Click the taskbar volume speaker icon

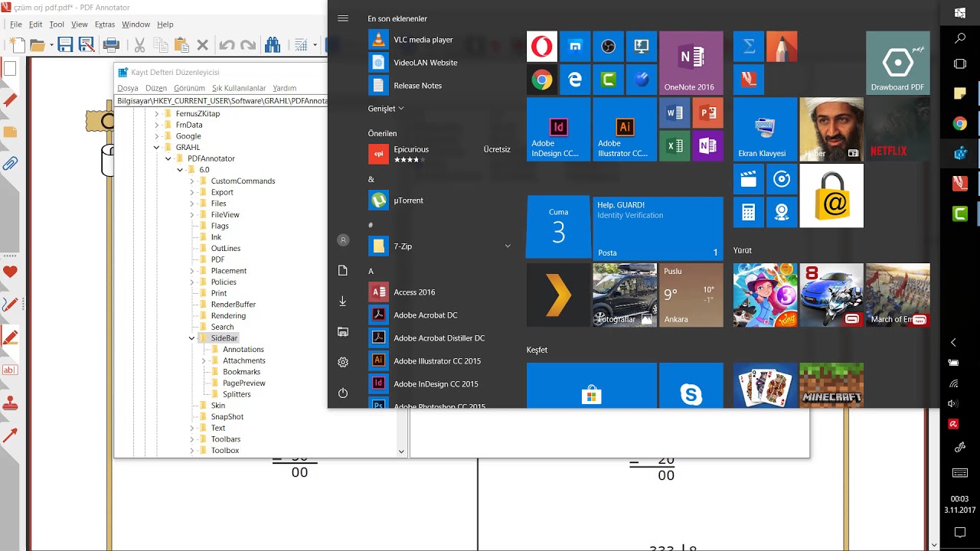tap(953, 403)
